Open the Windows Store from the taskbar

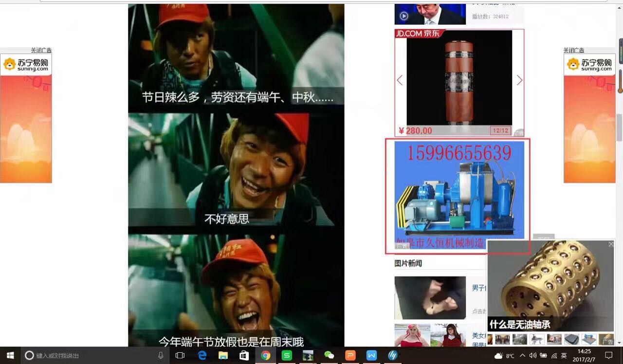coord(244,355)
